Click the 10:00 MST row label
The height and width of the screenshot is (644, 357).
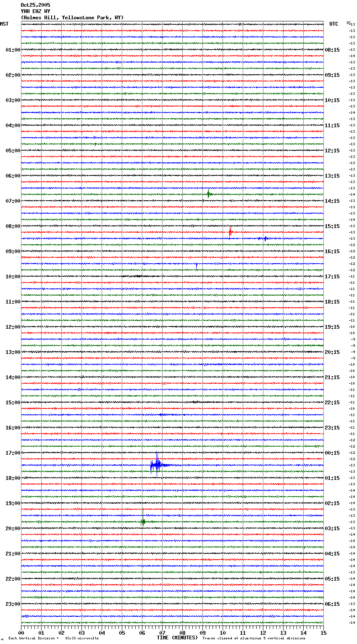[13, 277]
